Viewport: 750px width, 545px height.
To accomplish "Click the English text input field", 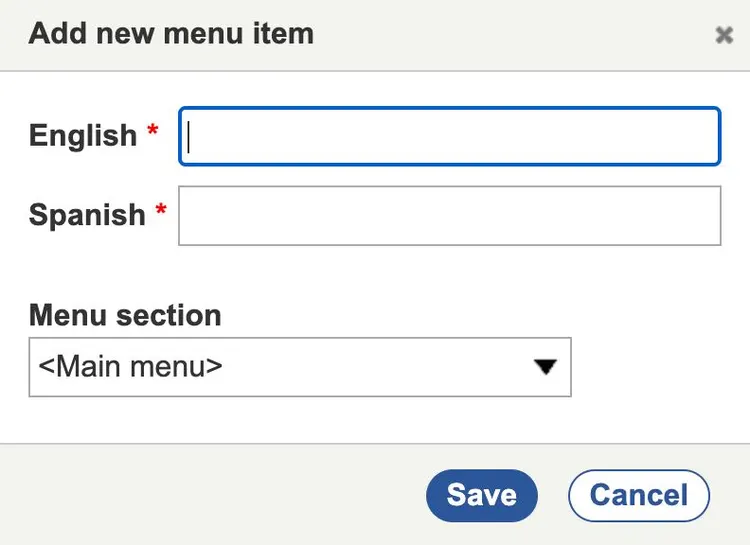I will (x=449, y=136).
